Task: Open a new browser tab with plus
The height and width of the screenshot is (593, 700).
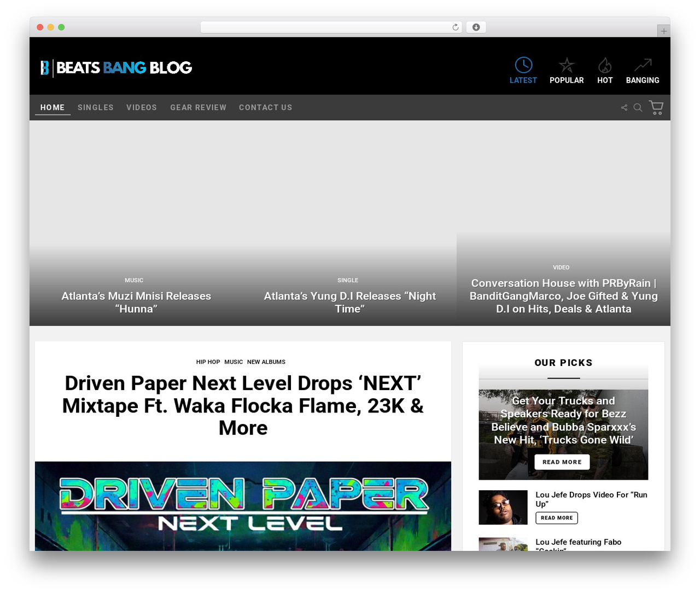Action: pyautogui.click(x=663, y=31)
